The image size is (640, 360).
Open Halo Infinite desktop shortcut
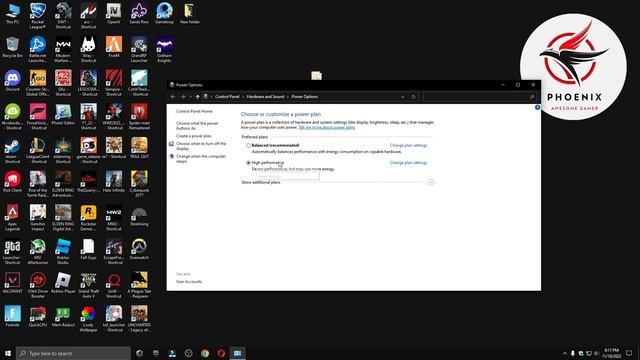[113, 182]
